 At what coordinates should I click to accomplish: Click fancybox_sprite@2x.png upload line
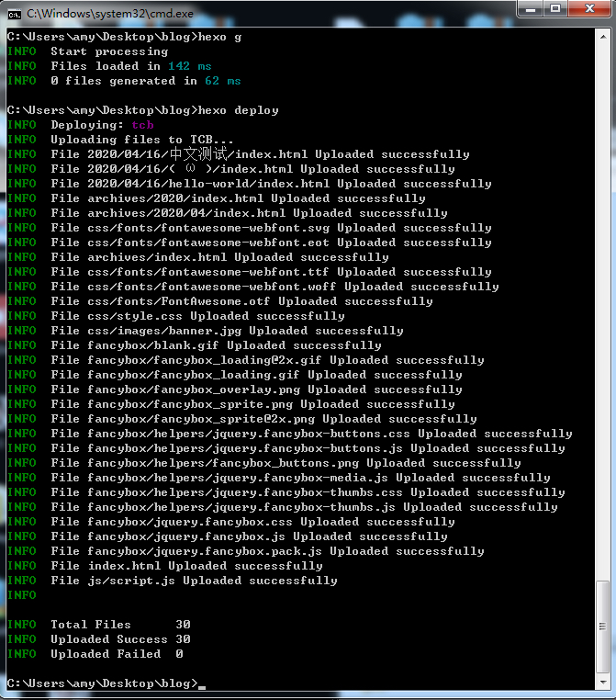(241, 420)
